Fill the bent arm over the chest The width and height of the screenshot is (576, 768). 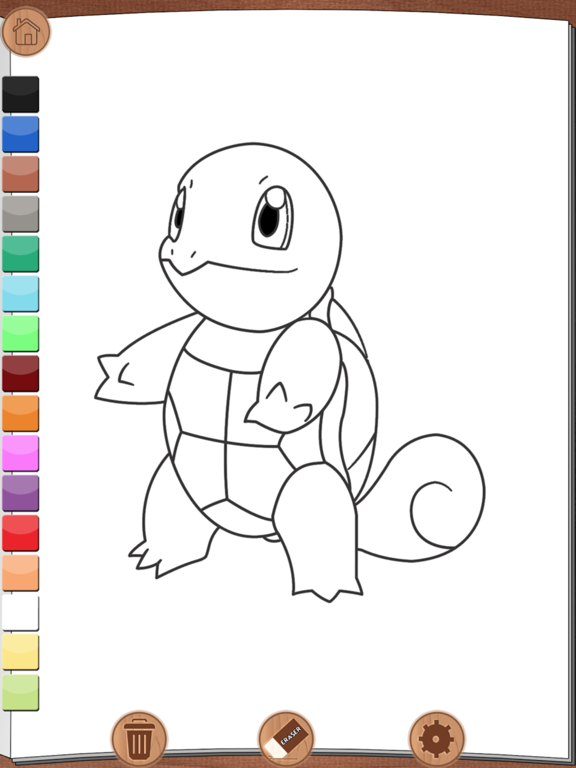click(x=299, y=367)
